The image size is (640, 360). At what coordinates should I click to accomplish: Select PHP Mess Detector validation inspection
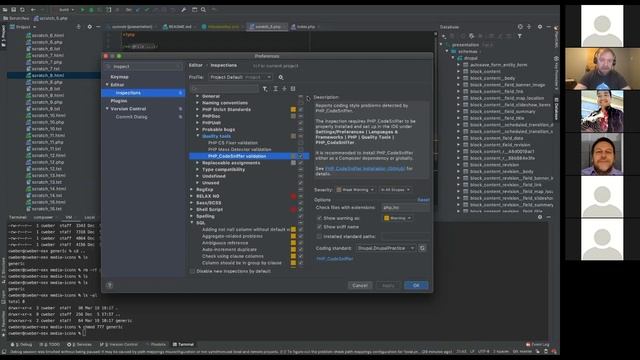pyautogui.click(x=240, y=150)
